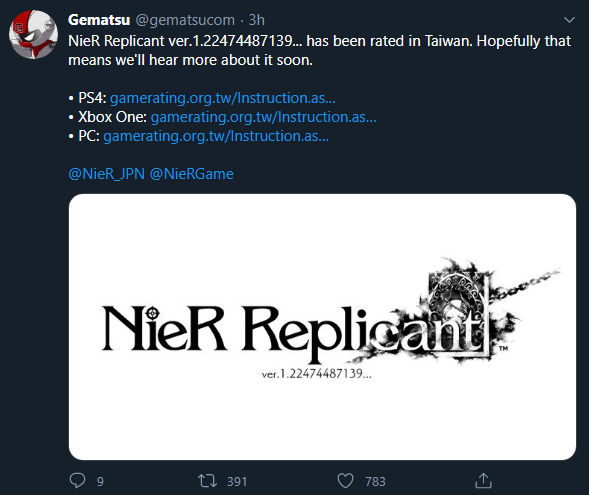
Task: Click the ver.1.22474487139 subtitle in the image
Action: tap(317, 374)
